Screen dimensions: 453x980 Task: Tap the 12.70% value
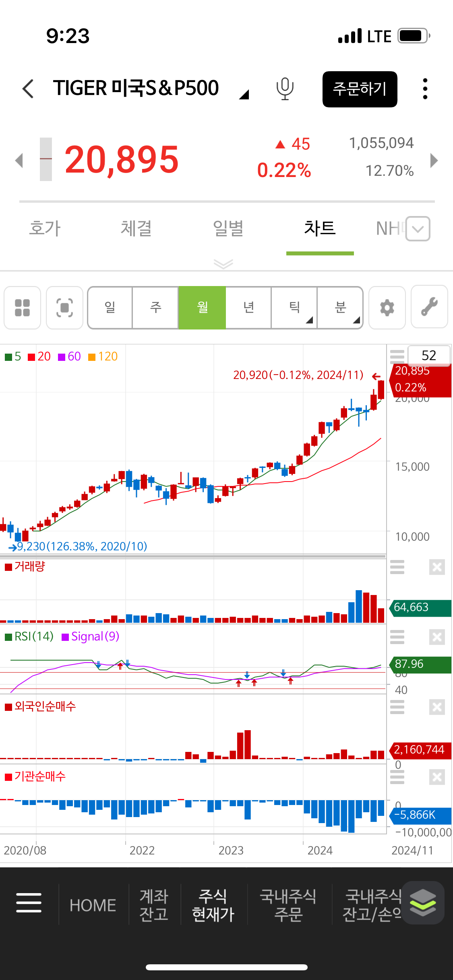coord(389,171)
